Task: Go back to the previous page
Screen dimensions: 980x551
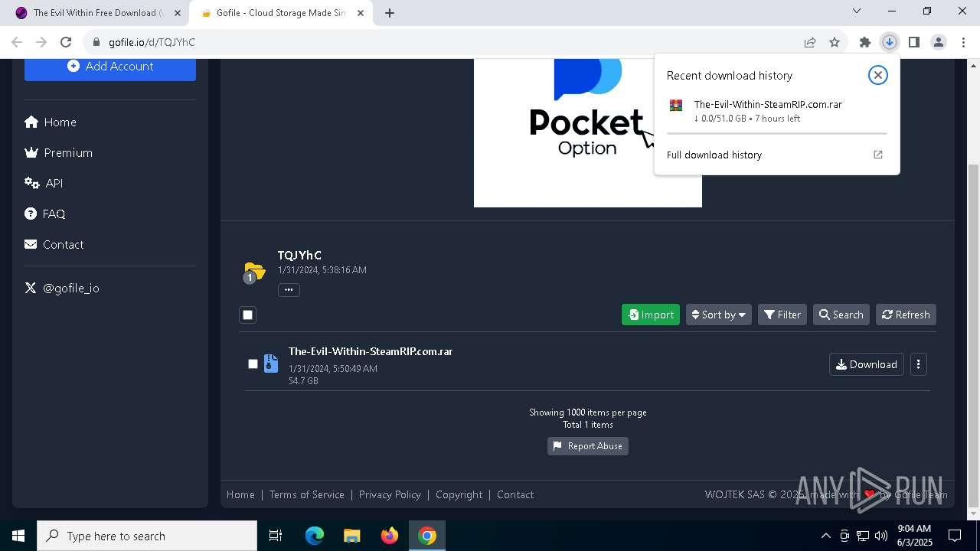Action: pos(17,42)
